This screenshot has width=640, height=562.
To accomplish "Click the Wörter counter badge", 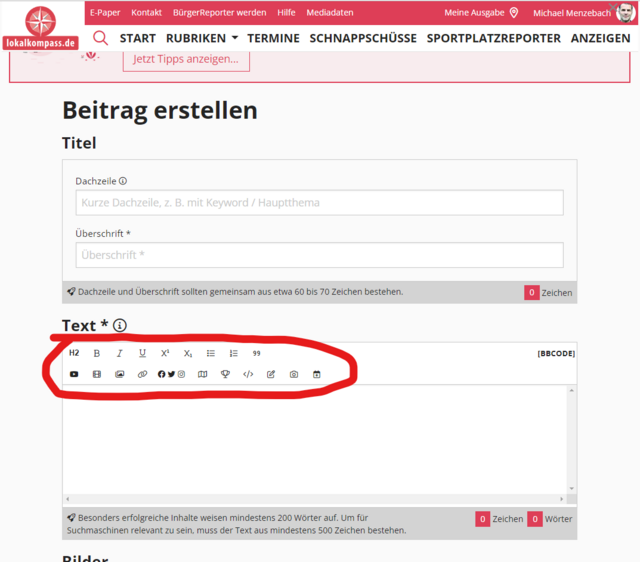I will (x=535, y=519).
